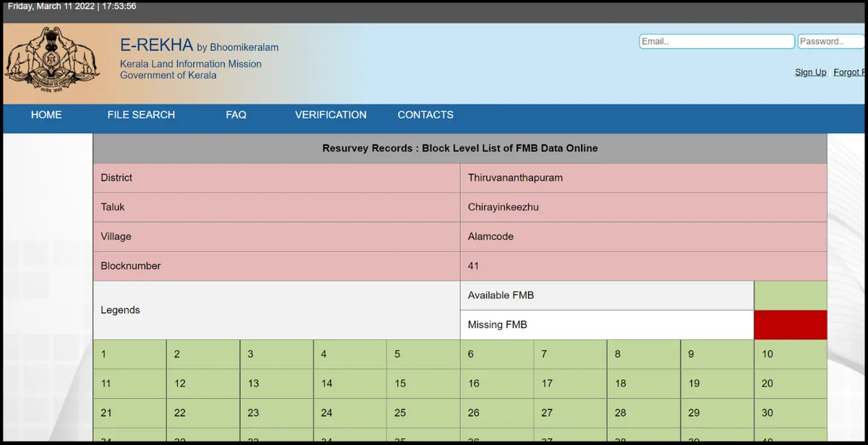Open the CONTACTS page
This screenshot has height=445, width=868.
coord(425,115)
